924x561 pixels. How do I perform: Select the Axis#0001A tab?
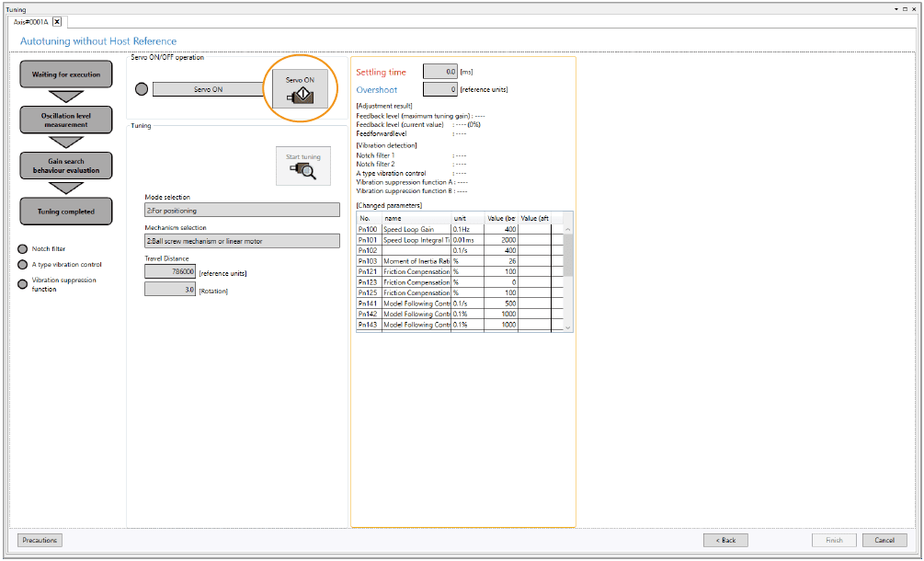tap(29, 21)
